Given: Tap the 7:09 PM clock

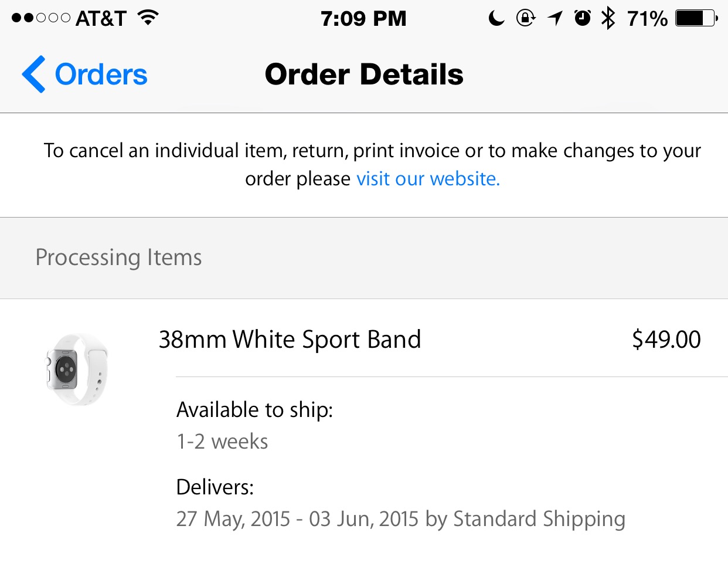Looking at the screenshot, I should 363,19.
